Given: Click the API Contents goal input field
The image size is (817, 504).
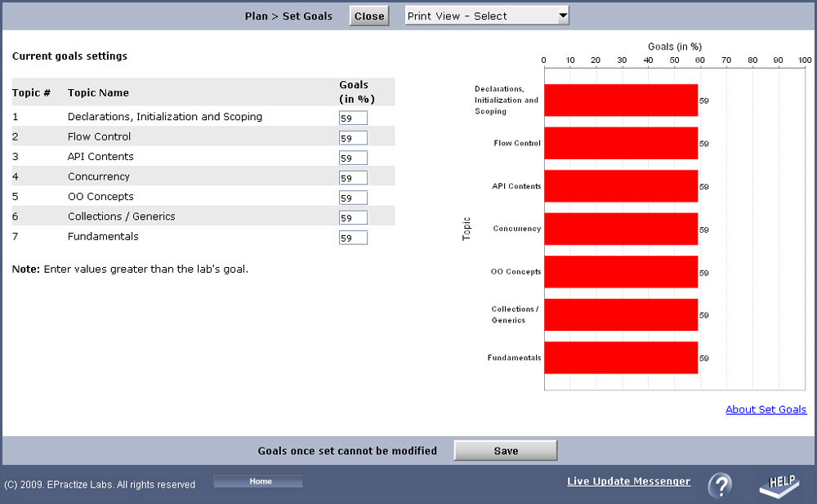Looking at the screenshot, I should pos(353,158).
